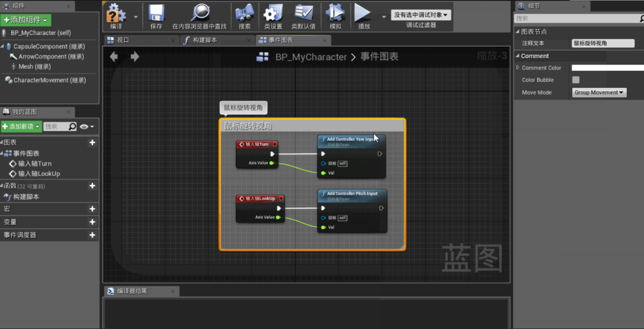Navigate back with the left arrow icon
The height and width of the screenshot is (329, 644).
[x=114, y=57]
